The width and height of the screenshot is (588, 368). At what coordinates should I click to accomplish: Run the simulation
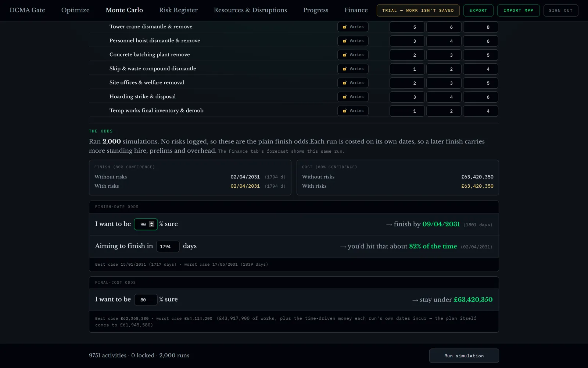pos(464,356)
